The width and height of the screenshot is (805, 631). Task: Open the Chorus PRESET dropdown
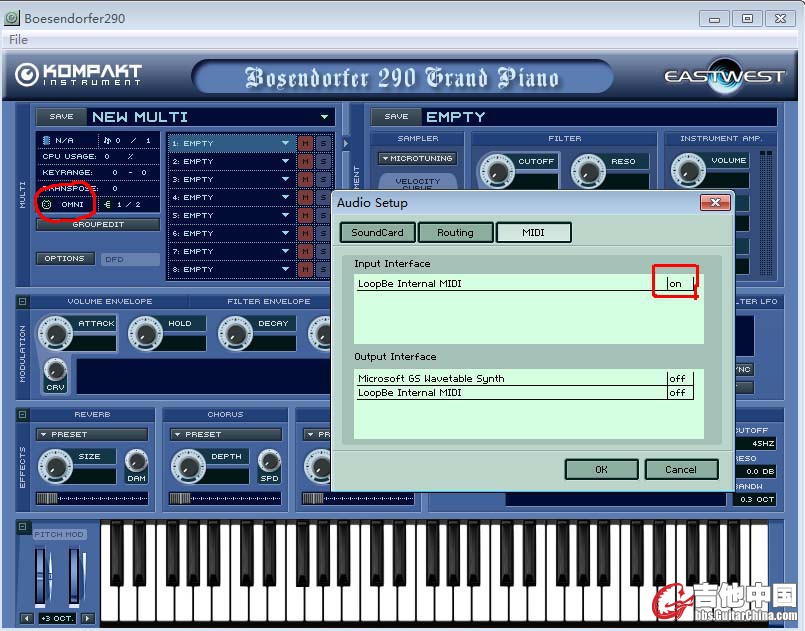click(x=226, y=434)
